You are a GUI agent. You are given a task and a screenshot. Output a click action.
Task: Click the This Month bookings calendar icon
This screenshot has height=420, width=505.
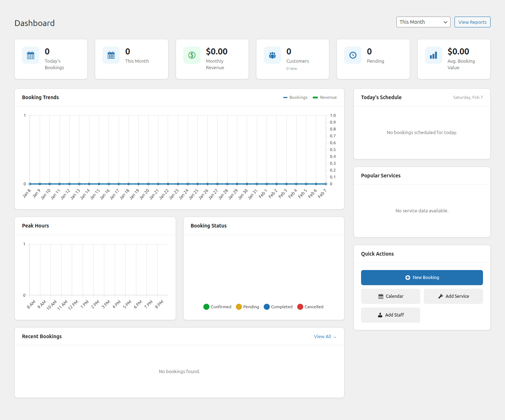pyautogui.click(x=111, y=55)
